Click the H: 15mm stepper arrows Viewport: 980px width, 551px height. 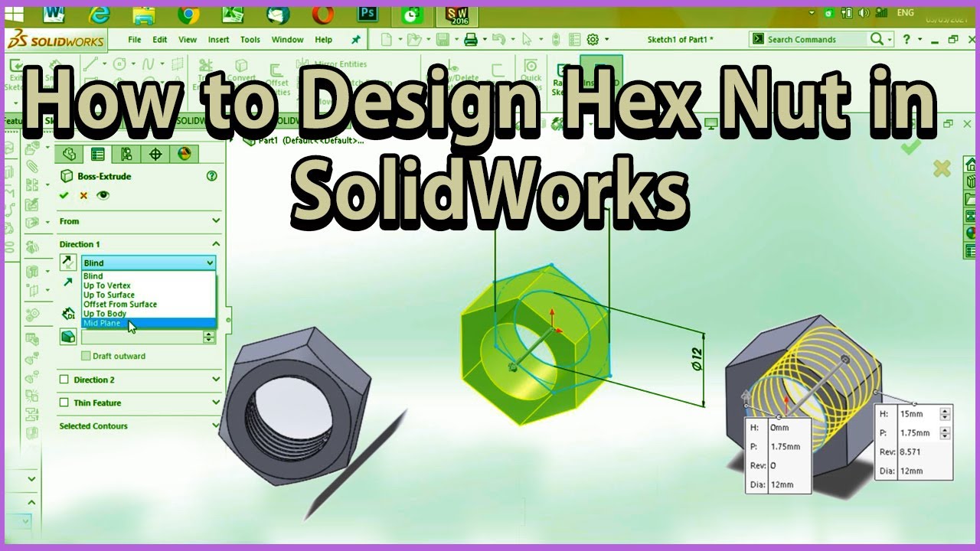tap(945, 414)
